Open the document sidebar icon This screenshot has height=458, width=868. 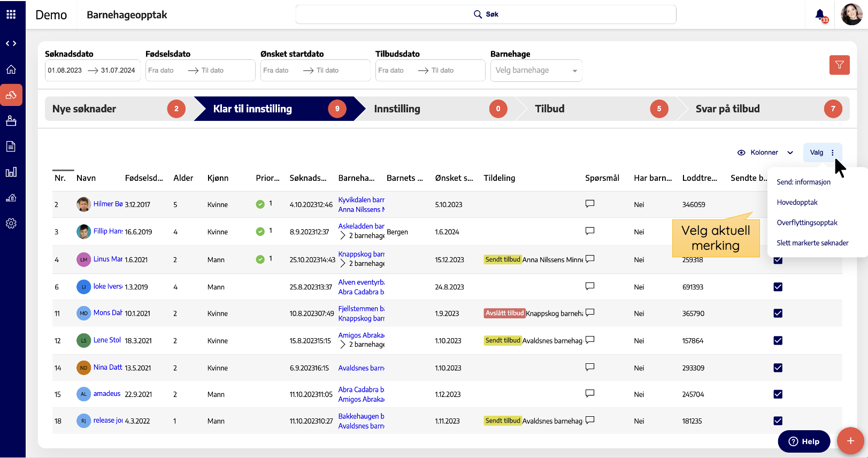point(11,146)
